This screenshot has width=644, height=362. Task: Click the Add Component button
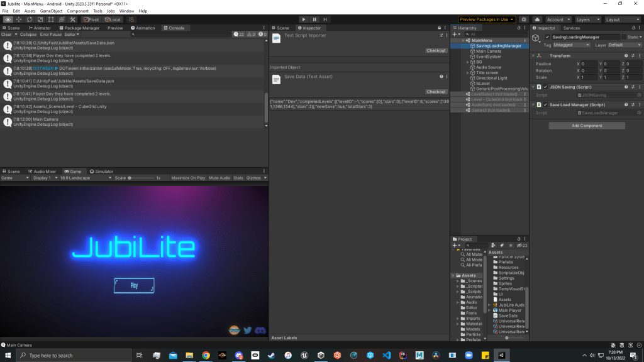click(587, 126)
